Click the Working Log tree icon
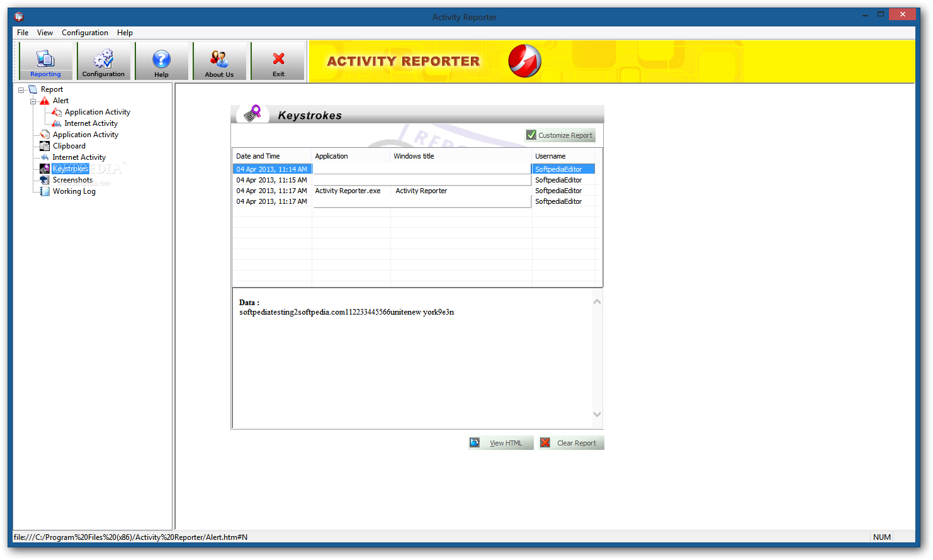 click(x=45, y=191)
